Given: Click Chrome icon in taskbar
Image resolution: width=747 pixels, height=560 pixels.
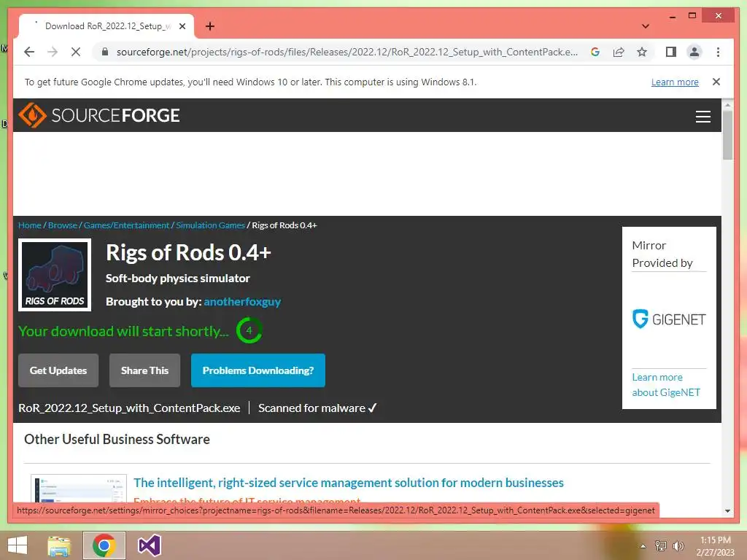Looking at the screenshot, I should point(104,545).
